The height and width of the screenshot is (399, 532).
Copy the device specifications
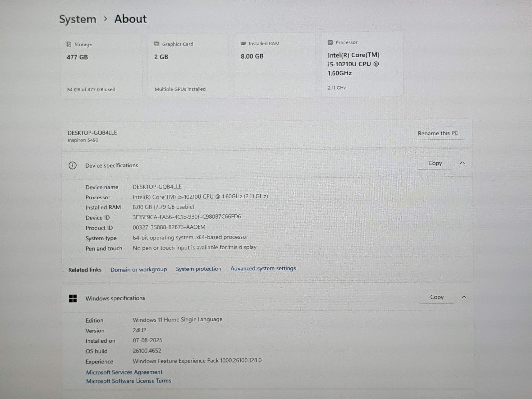point(435,163)
